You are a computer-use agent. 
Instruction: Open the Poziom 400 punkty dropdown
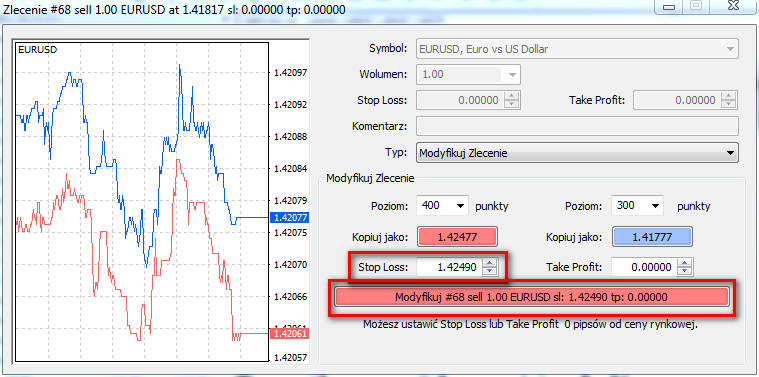click(x=442, y=206)
